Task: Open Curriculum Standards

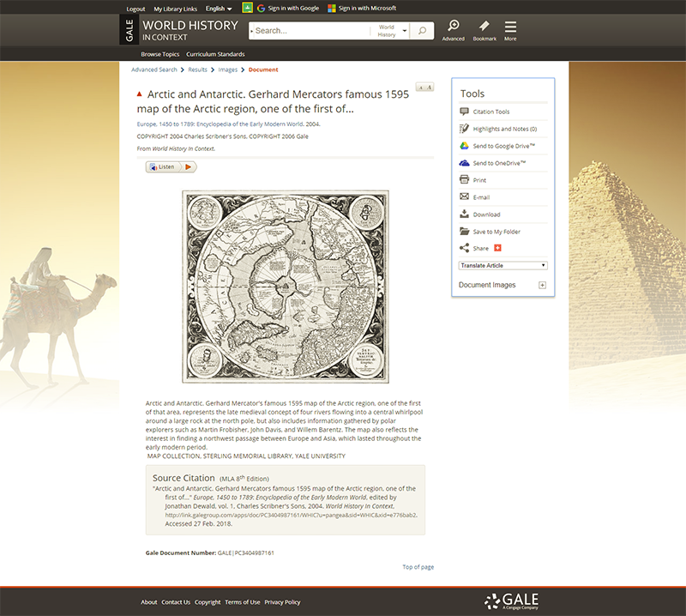Action: 215,54
